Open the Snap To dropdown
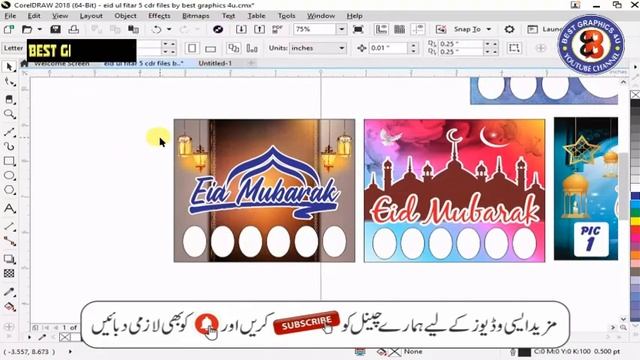Image resolution: width=640 pixels, height=360 pixels. (489, 29)
